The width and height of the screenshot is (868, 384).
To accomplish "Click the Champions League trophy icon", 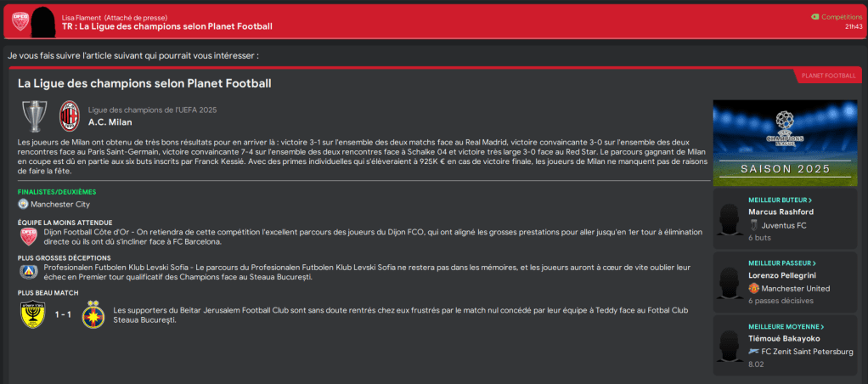I will tap(35, 116).
